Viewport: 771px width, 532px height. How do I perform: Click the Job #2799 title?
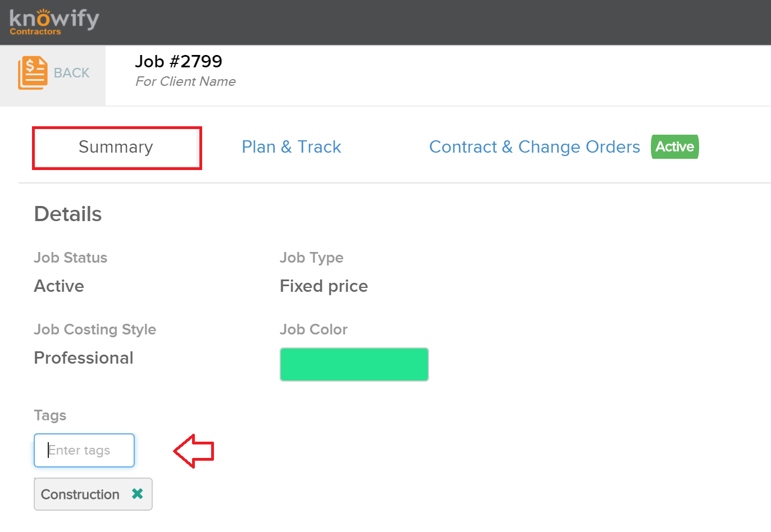(x=179, y=61)
